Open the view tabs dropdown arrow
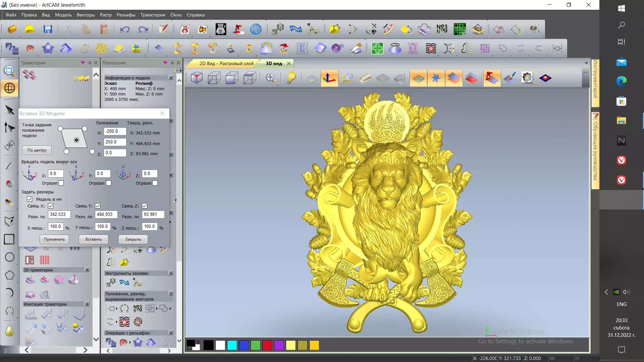Screen dimensions: 644x362 [586, 63]
